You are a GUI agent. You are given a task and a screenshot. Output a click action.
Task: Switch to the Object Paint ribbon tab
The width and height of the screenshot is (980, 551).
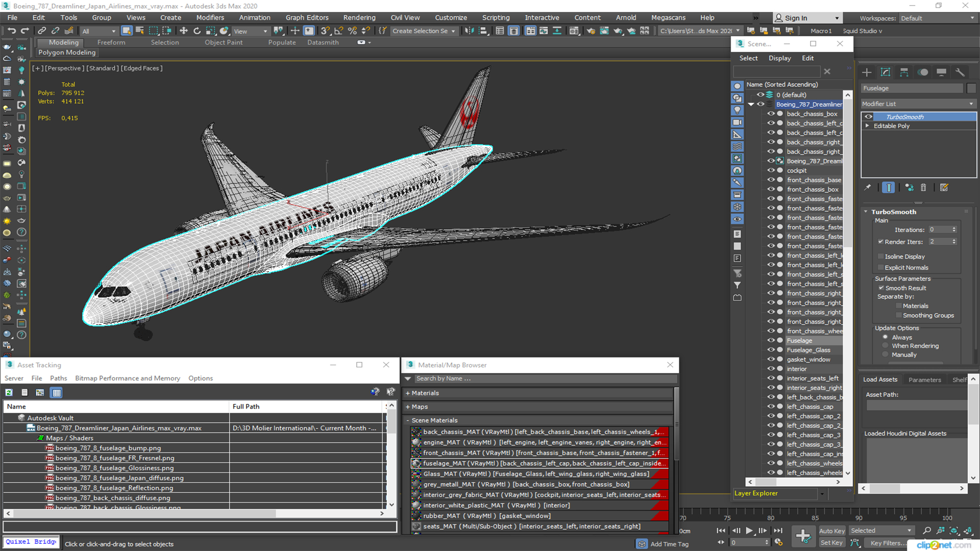(224, 42)
